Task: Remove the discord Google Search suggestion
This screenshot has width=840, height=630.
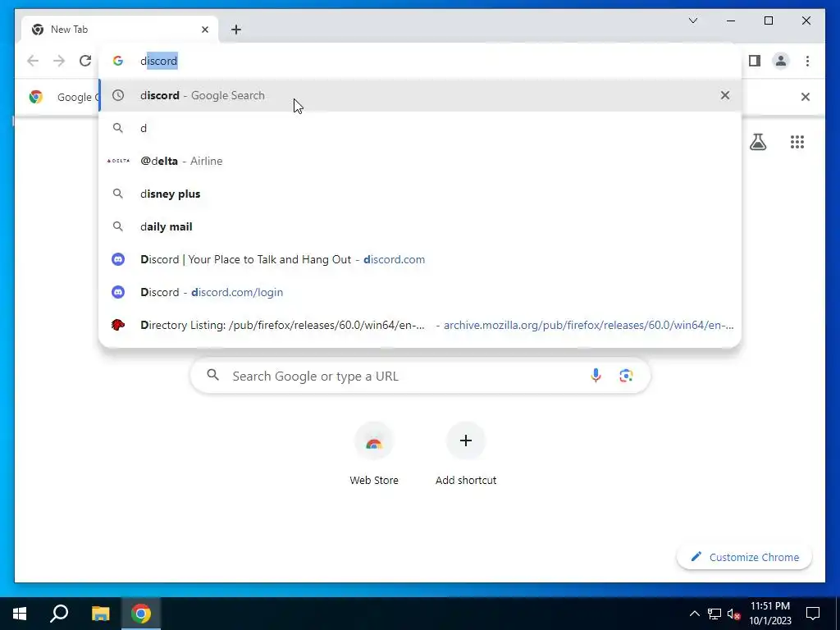Action: pyautogui.click(x=725, y=95)
